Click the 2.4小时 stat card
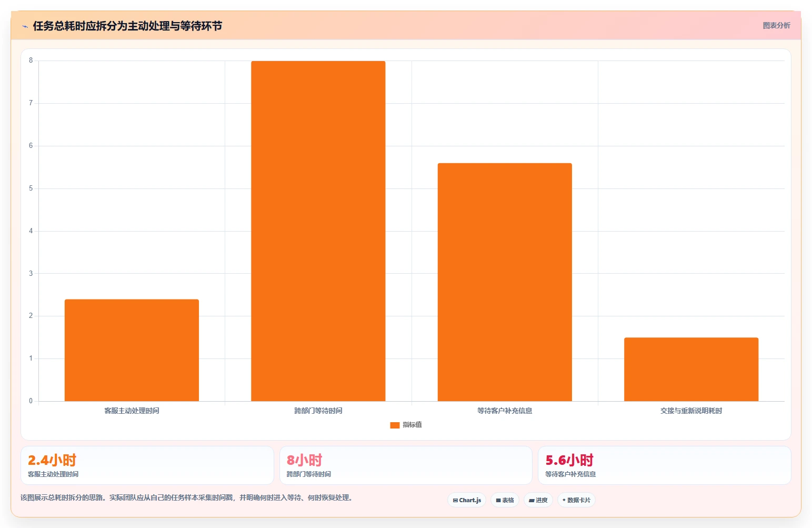The width and height of the screenshot is (812, 528). coord(147,465)
